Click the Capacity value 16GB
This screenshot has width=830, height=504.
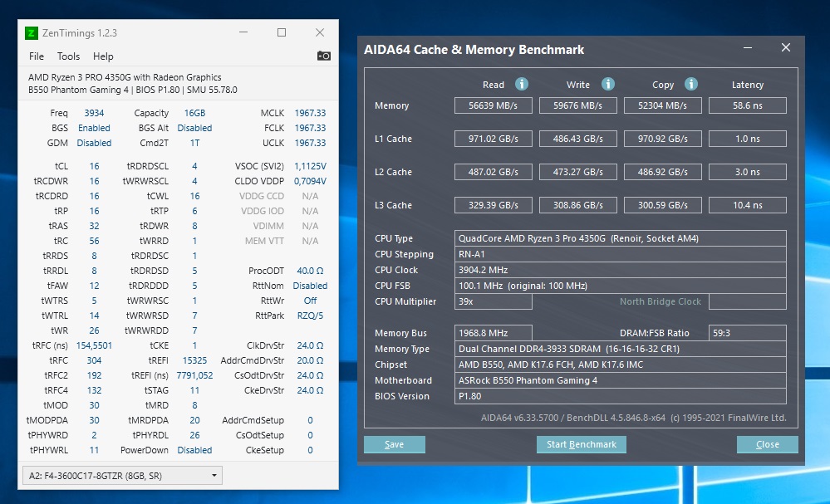point(194,113)
